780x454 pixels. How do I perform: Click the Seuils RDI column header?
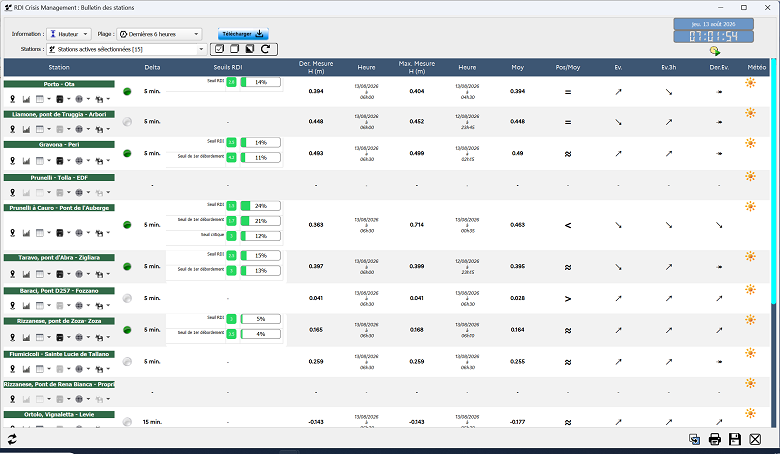tap(228, 67)
